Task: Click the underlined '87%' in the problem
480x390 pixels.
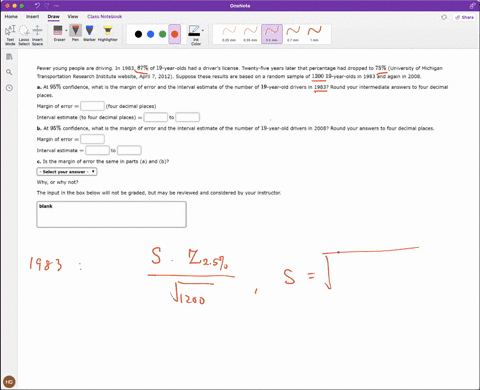Action: [142, 68]
